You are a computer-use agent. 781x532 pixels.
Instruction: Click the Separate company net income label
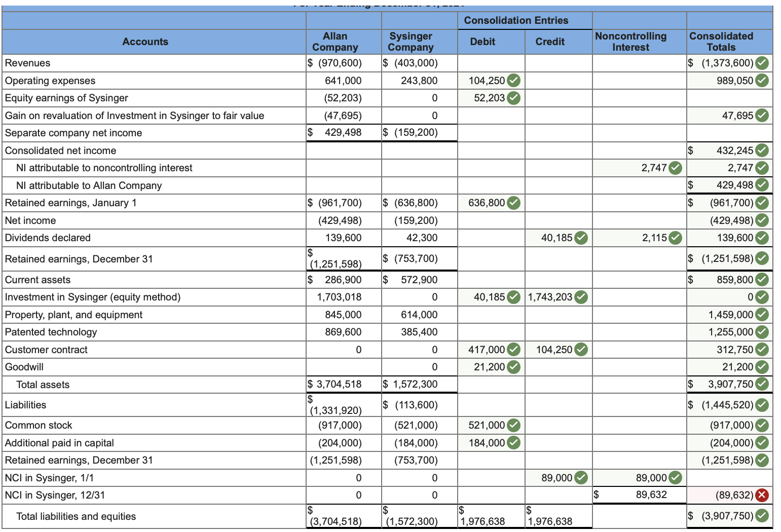[x=73, y=133]
